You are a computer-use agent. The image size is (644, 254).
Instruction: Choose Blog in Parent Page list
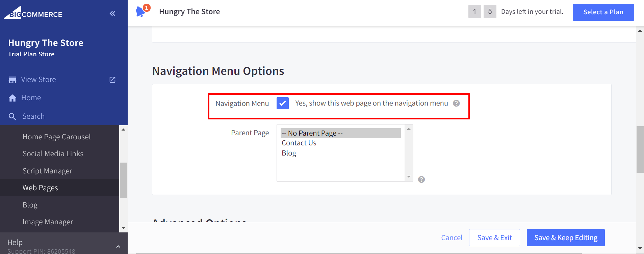tap(289, 153)
